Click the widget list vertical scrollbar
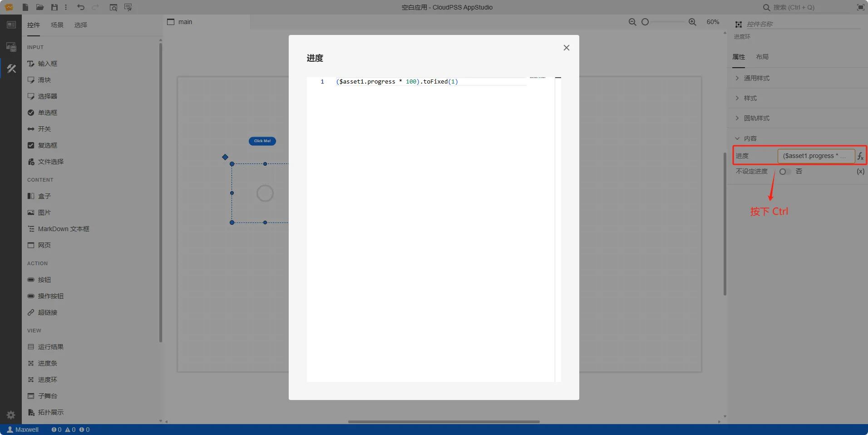 point(161,192)
